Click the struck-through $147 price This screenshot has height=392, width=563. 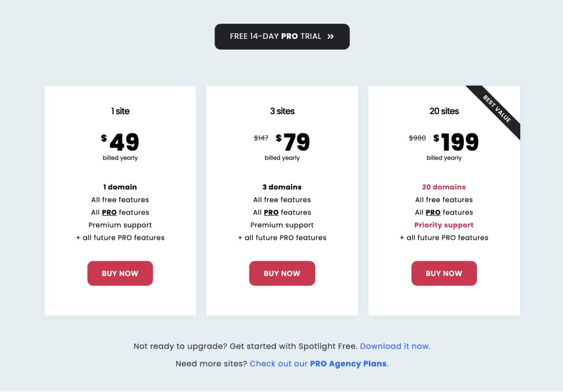coord(261,138)
